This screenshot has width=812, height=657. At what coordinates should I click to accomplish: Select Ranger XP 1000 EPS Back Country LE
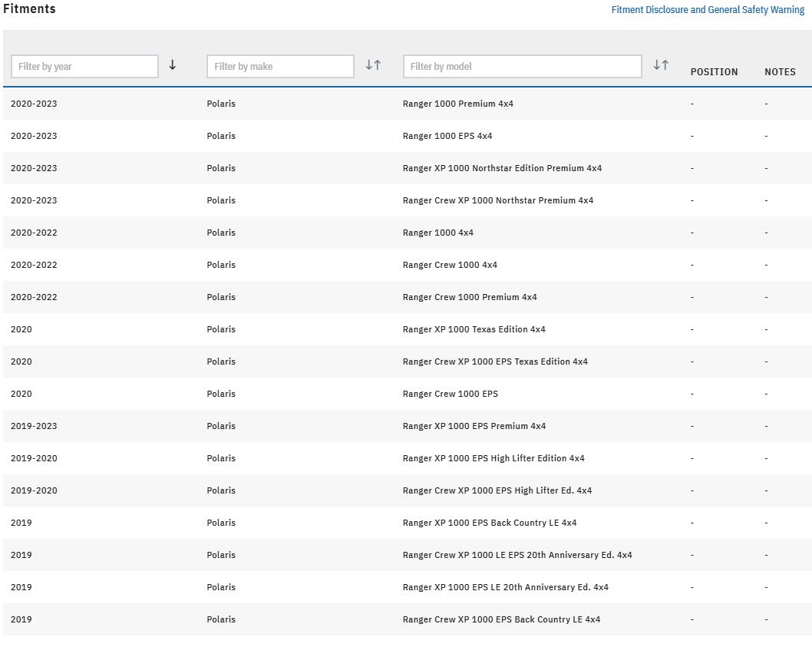pyautogui.click(x=489, y=523)
